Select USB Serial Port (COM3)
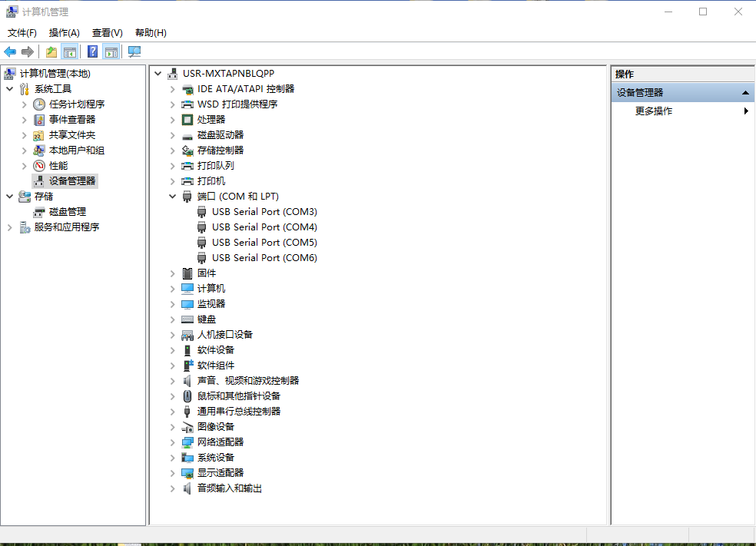Screen dimensions: 756x546 [x=264, y=211]
